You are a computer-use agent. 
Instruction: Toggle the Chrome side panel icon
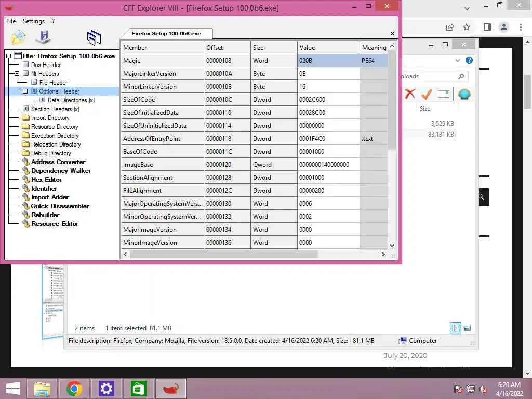(487, 27)
